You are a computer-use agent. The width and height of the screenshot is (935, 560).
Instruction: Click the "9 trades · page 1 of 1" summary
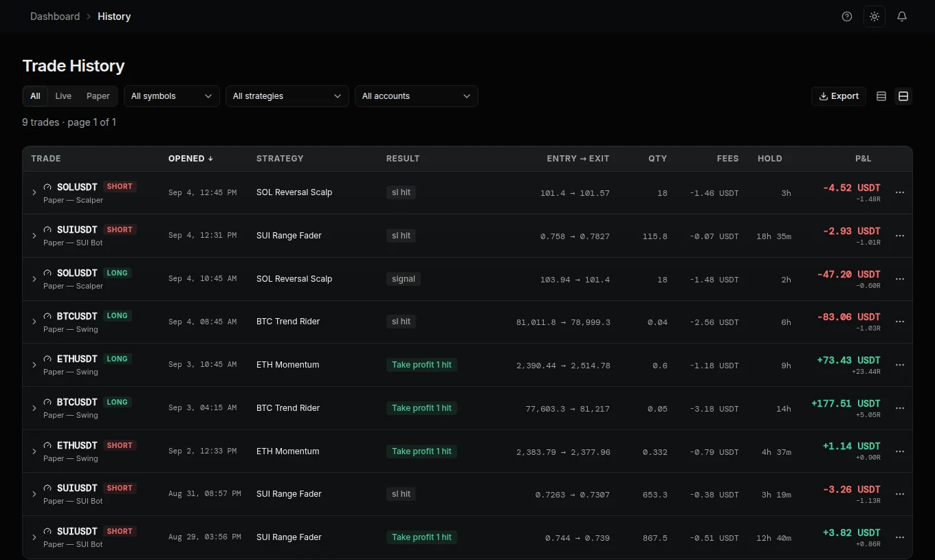click(69, 122)
